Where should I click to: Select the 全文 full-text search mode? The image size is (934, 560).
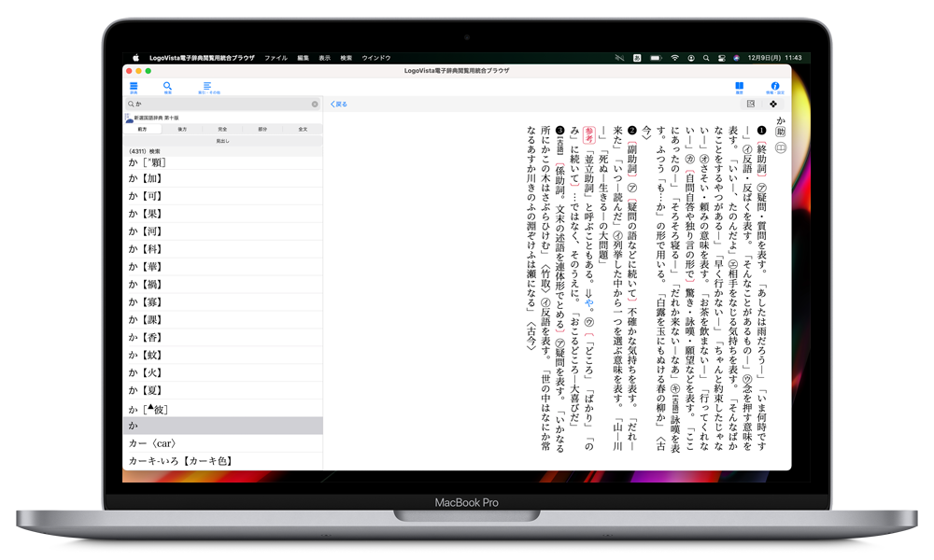[303, 129]
